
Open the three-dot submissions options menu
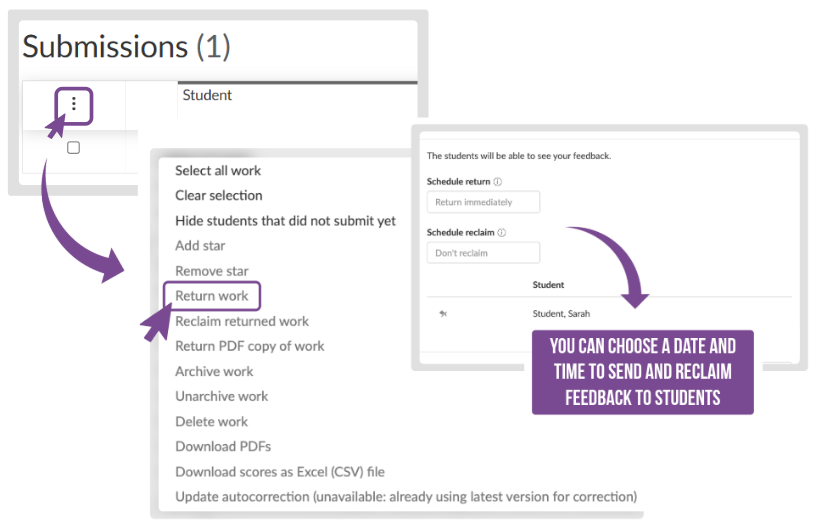73,104
